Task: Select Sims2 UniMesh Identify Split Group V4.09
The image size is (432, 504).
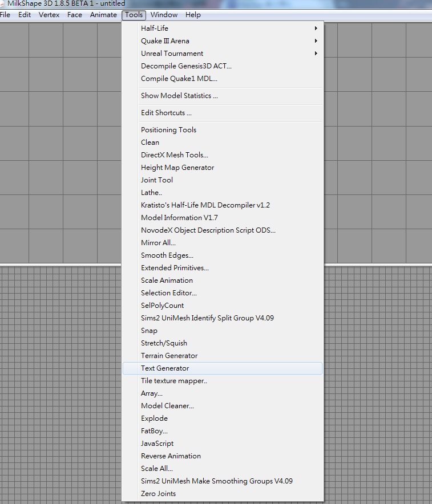Action: (222, 318)
